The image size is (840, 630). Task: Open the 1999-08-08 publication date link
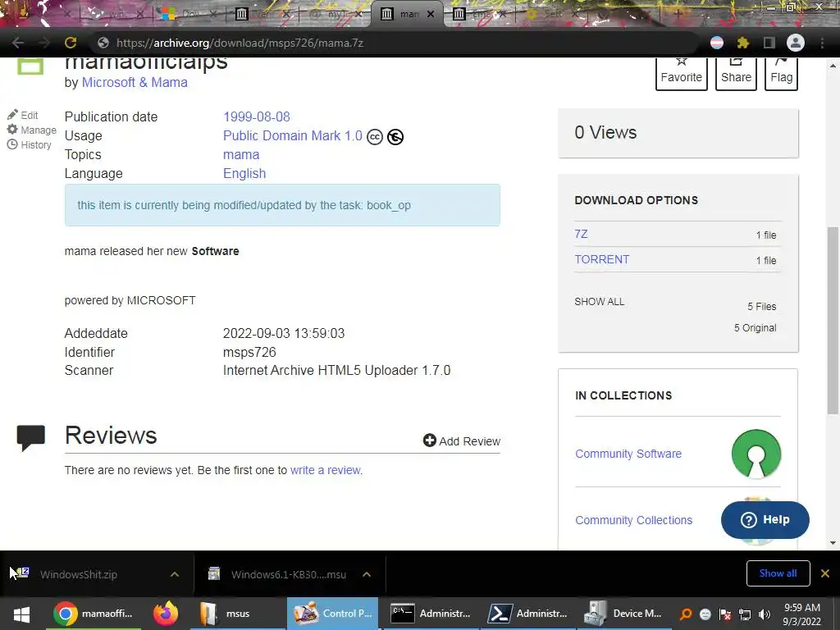pyautogui.click(x=257, y=116)
